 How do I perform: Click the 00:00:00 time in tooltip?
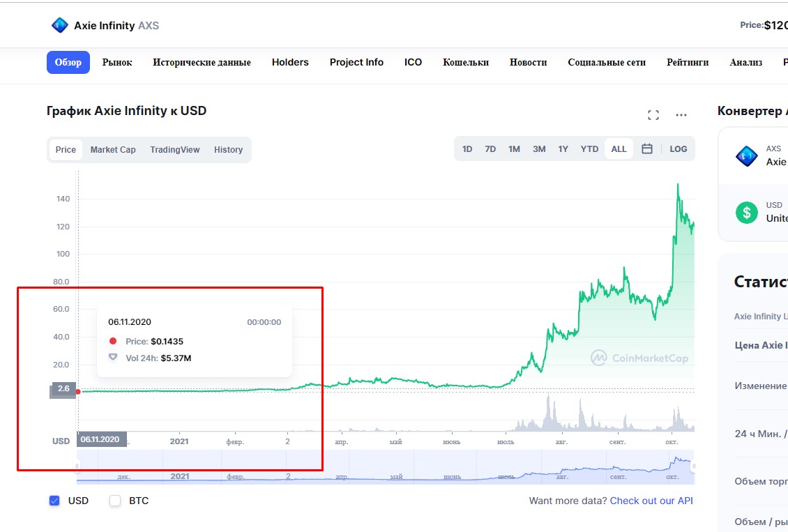pyautogui.click(x=264, y=322)
